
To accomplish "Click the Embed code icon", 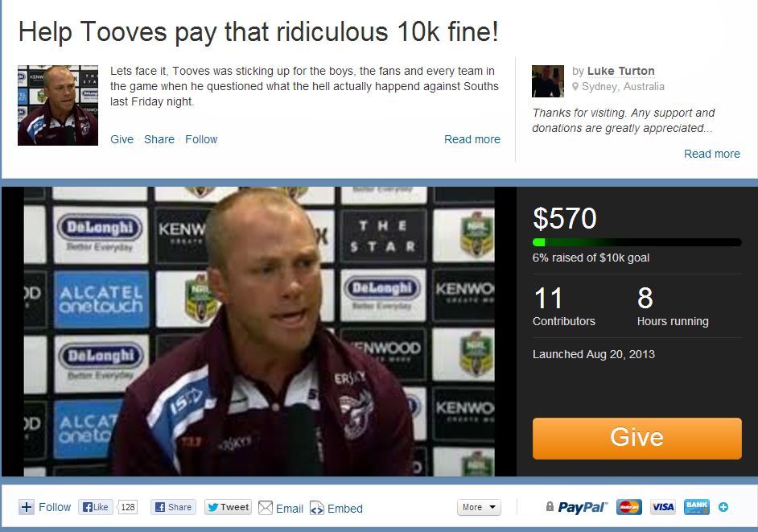I will [x=317, y=508].
